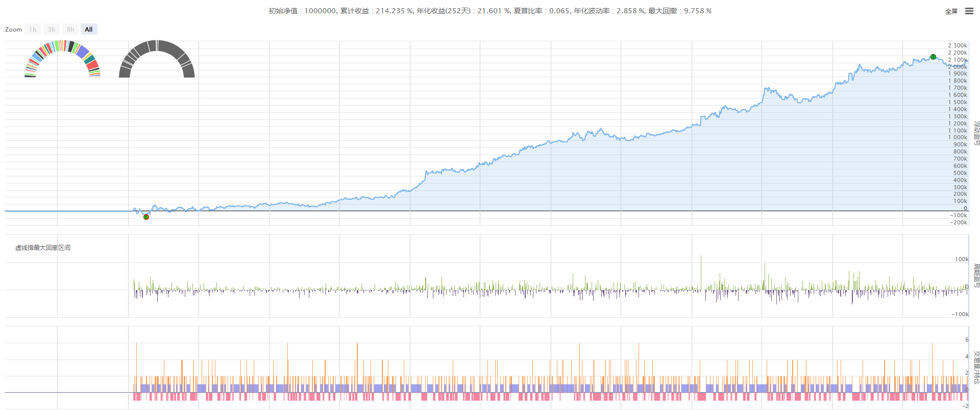Click the 周期盈亏 axis title
980x410 pixels.
pos(976,276)
